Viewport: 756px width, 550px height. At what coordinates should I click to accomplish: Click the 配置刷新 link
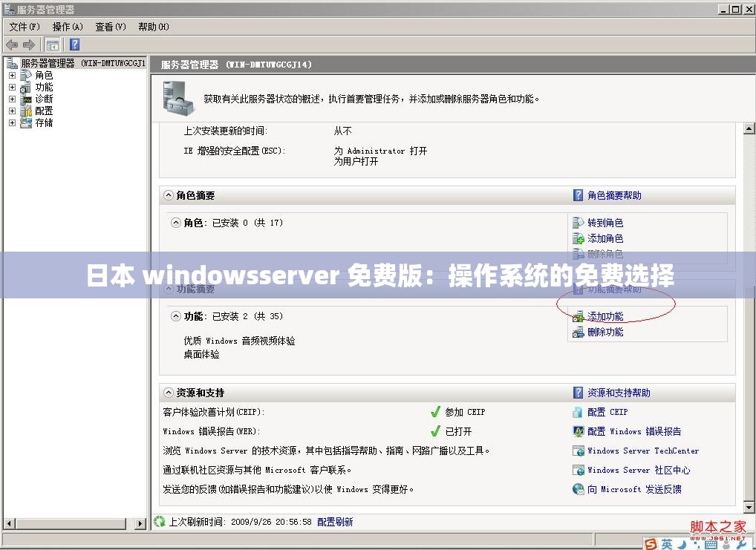click(x=335, y=522)
